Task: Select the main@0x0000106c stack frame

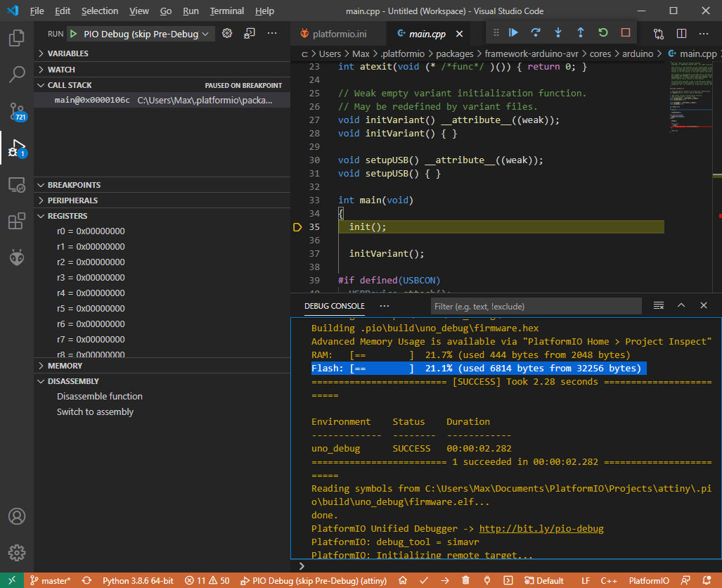Action: tap(162, 100)
